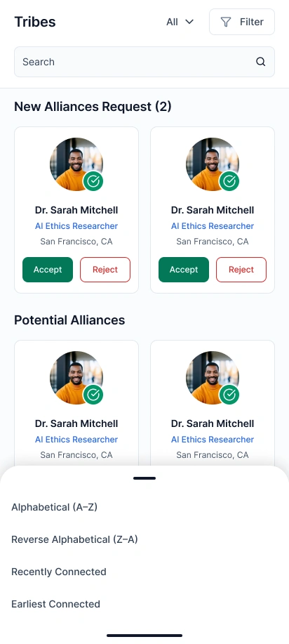Click the Search input field
This screenshot has height=644, width=289.
tap(144, 62)
